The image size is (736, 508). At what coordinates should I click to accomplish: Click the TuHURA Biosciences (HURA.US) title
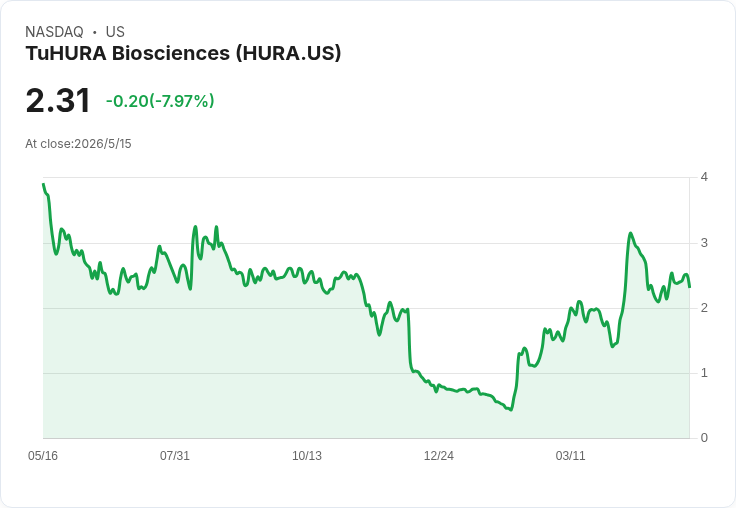click(183, 54)
